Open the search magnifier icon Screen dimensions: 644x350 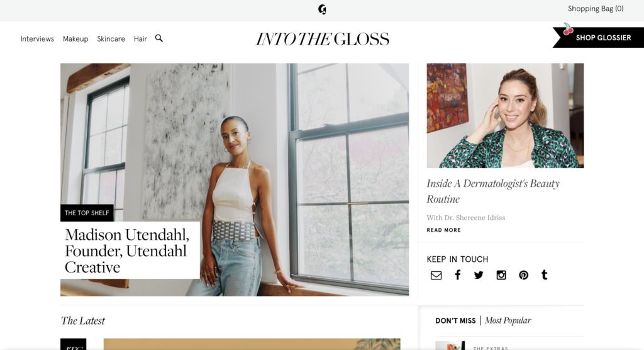pos(159,38)
